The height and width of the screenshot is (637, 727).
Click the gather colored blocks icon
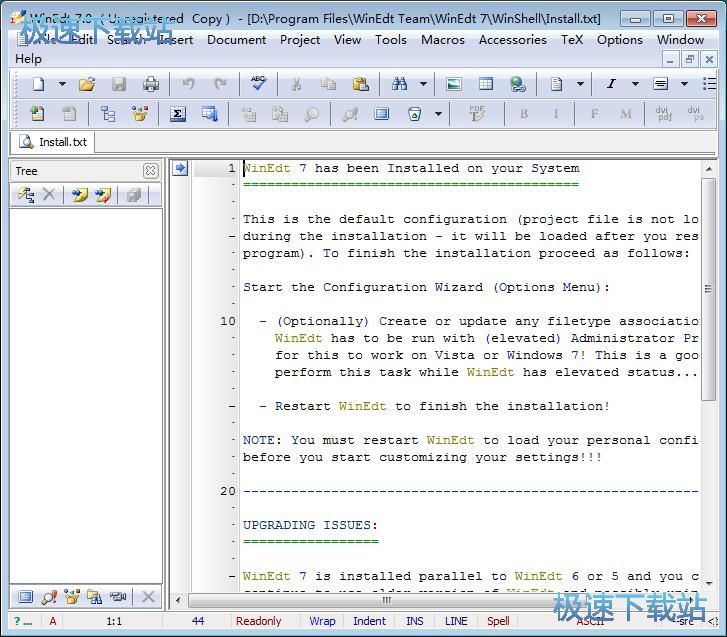click(x=140, y=114)
